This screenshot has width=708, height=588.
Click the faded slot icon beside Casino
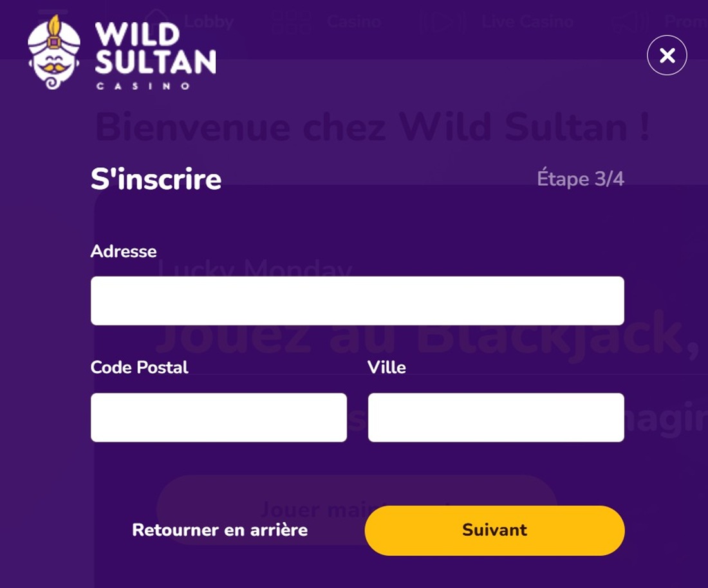tap(292, 21)
